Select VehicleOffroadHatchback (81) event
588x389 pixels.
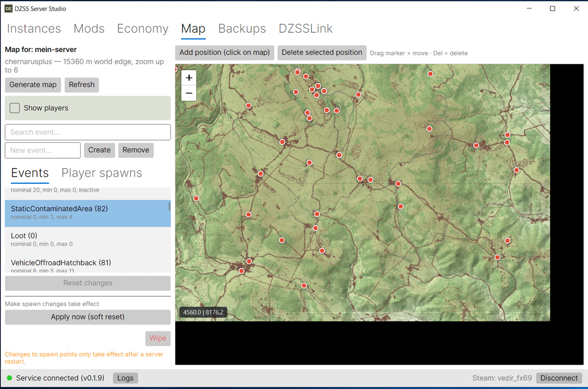coord(88,264)
